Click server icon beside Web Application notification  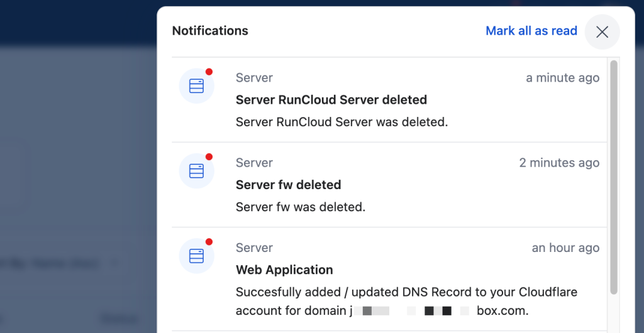click(196, 256)
